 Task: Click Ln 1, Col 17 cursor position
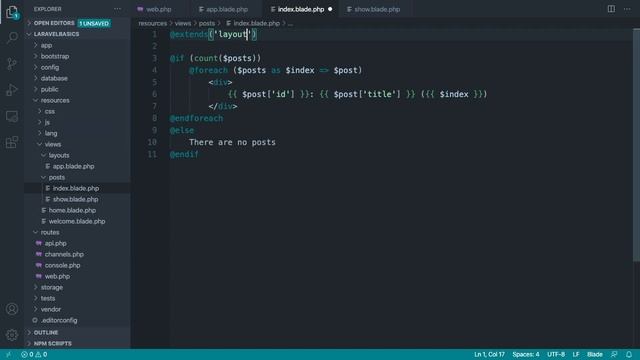489,354
